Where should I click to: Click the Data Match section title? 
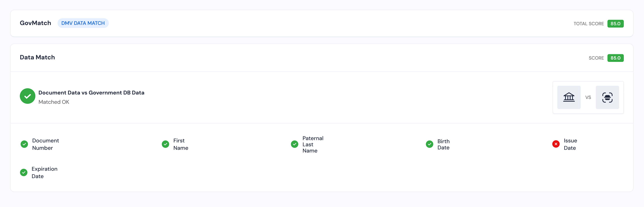click(x=37, y=57)
